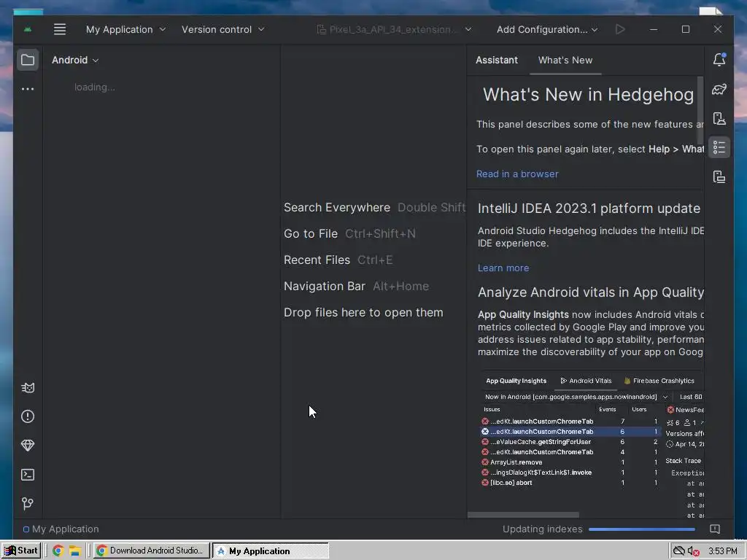
Task: Click status bar IDE error indicator icon
Action: click(x=715, y=529)
